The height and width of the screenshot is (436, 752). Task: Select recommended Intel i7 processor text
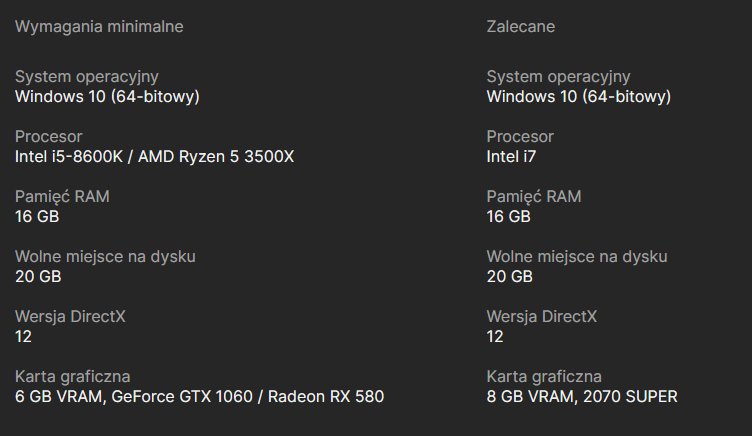[x=511, y=157]
